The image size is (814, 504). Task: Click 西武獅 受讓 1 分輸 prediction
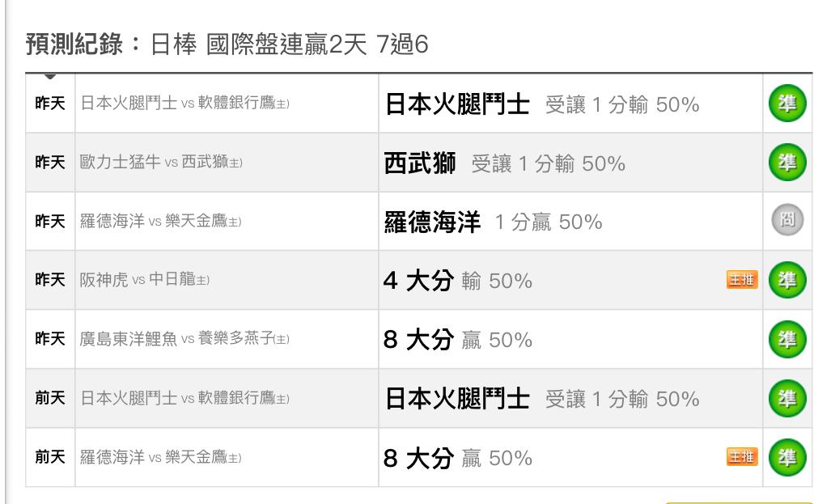(505, 163)
